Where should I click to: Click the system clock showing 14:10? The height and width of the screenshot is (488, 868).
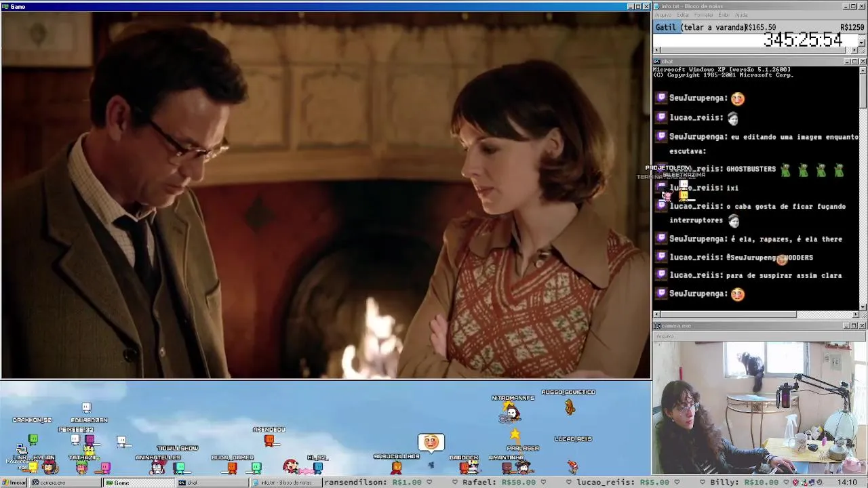pyautogui.click(x=847, y=483)
